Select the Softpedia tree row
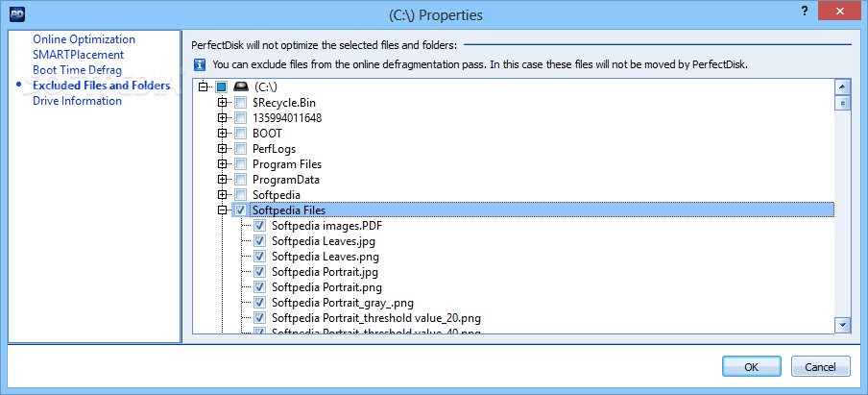The width and height of the screenshot is (868, 395). [x=277, y=195]
